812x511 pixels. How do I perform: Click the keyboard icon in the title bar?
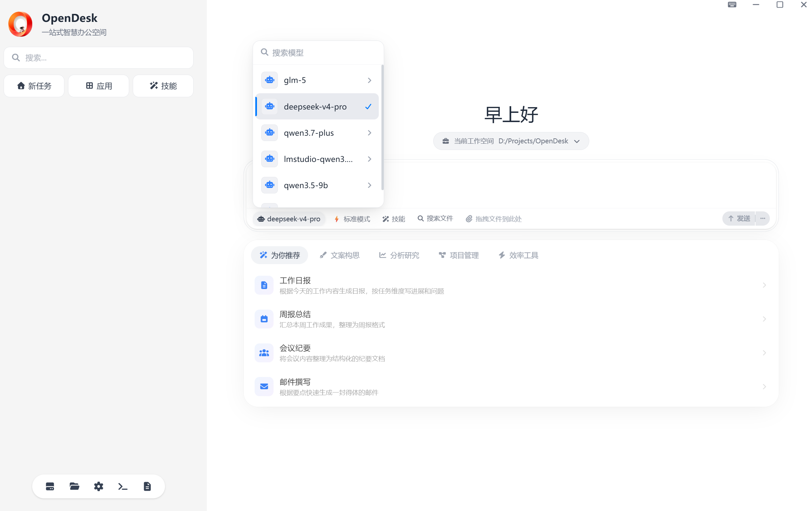click(732, 5)
